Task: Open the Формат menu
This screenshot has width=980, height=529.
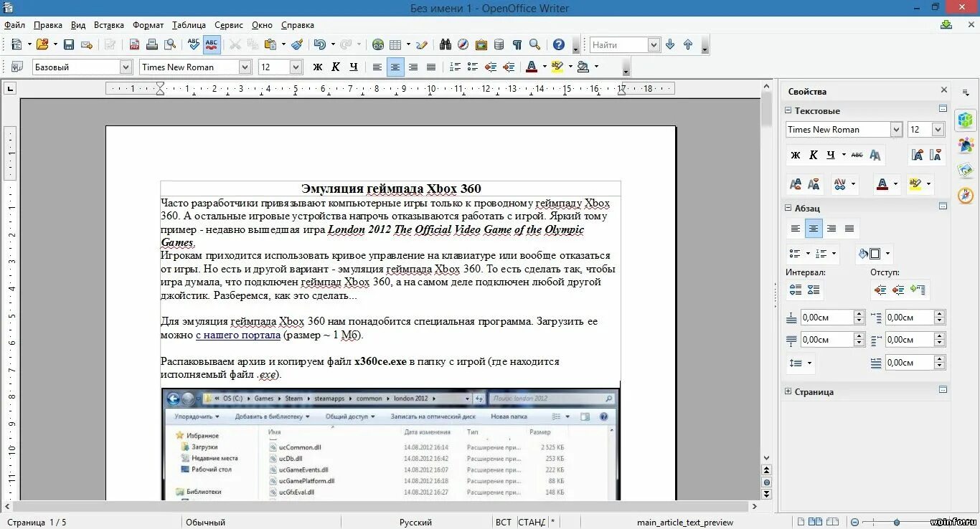Action: click(149, 25)
